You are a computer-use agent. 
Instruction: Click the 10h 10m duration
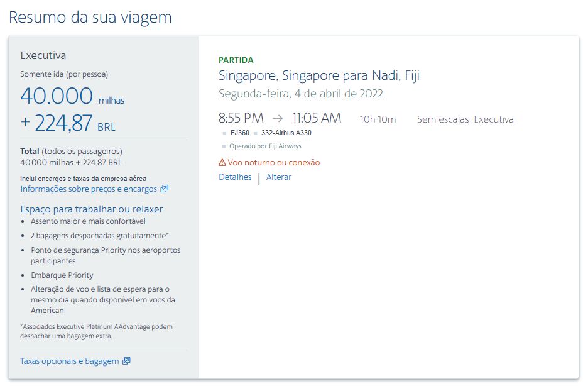tap(378, 119)
